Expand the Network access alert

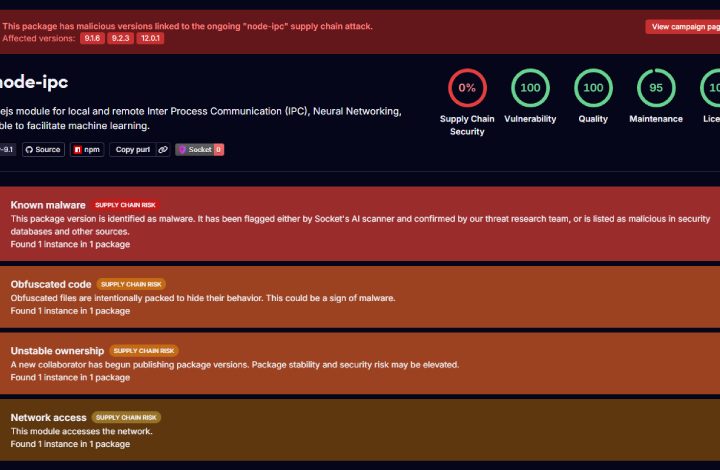point(360,430)
